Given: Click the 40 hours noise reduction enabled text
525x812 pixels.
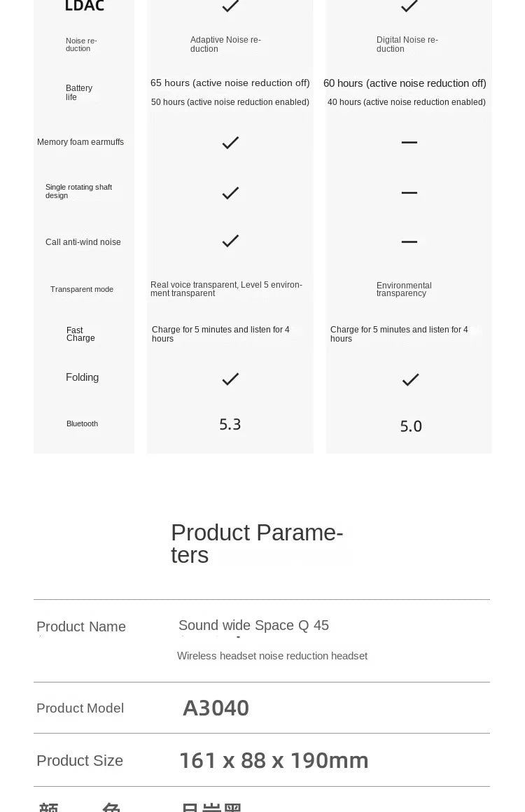Looking at the screenshot, I should (x=406, y=102).
